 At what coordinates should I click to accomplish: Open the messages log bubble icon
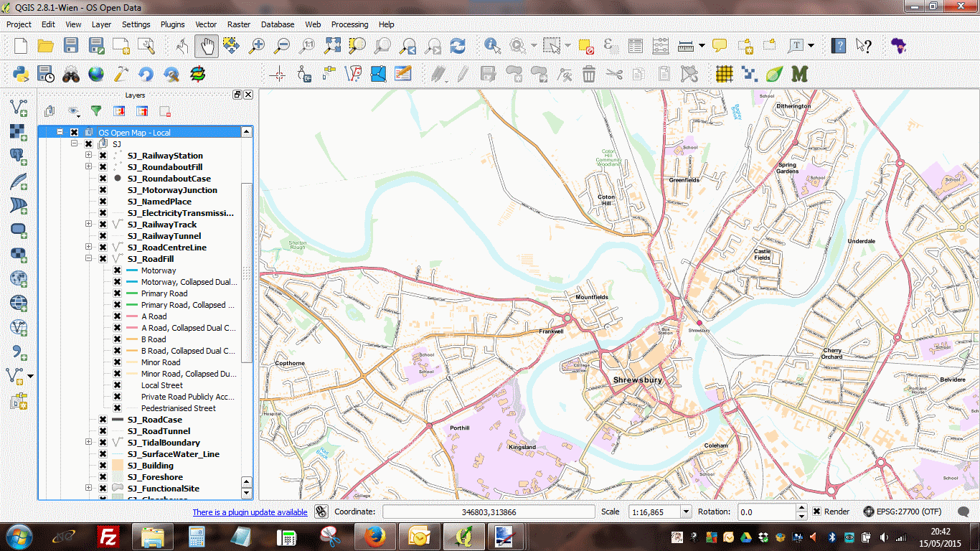pos(963,512)
